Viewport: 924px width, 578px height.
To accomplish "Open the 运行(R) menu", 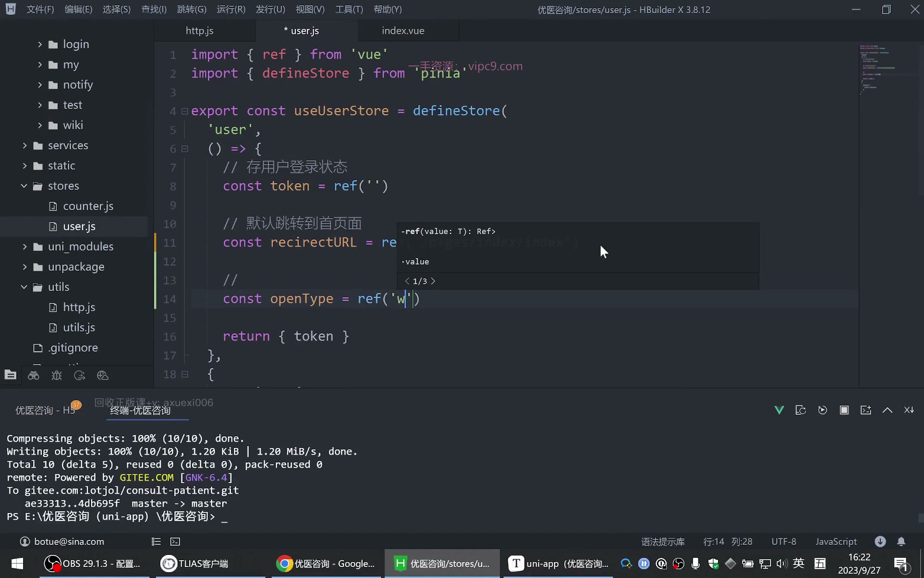I will pos(231,10).
